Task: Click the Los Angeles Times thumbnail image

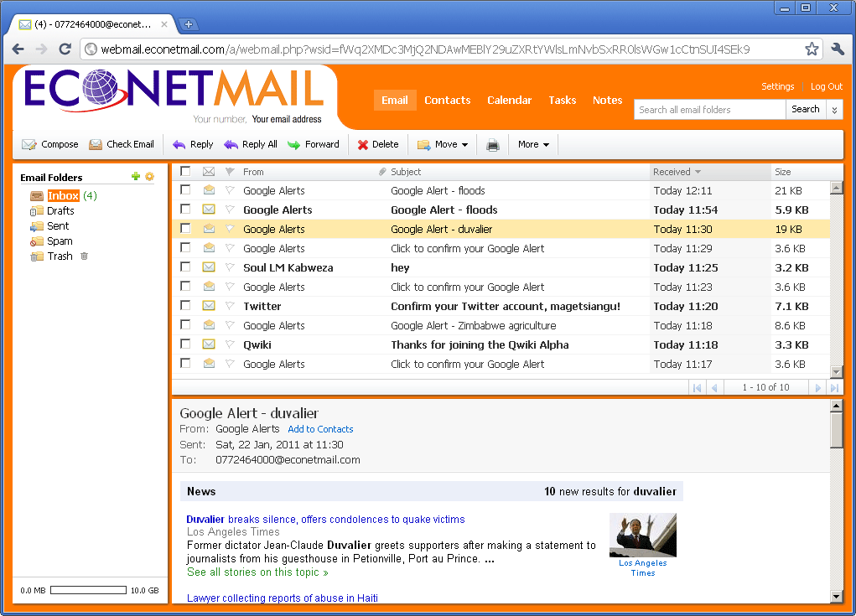Action: pos(642,535)
